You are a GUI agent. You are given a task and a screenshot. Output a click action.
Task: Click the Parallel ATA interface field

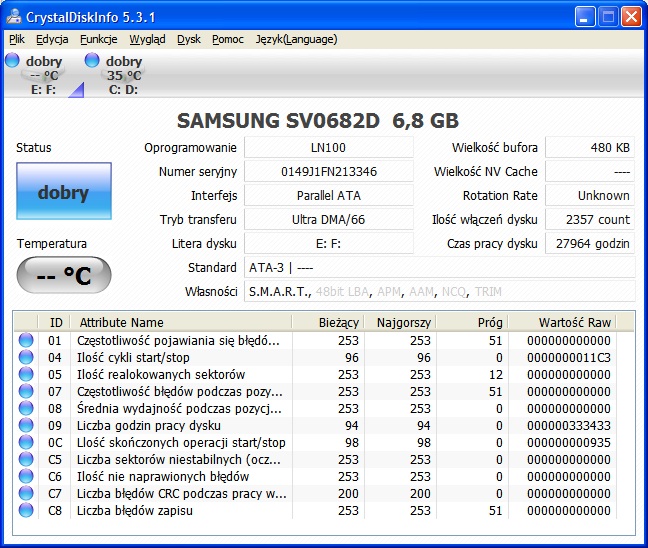pyautogui.click(x=329, y=195)
